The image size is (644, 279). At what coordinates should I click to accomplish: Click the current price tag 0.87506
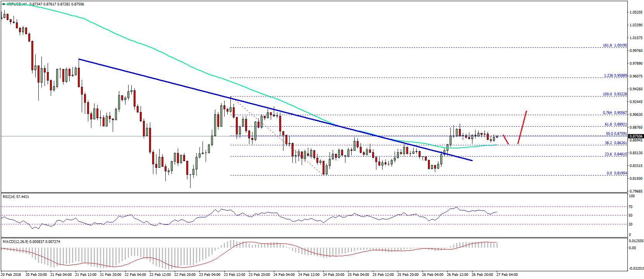pyautogui.click(x=636, y=136)
